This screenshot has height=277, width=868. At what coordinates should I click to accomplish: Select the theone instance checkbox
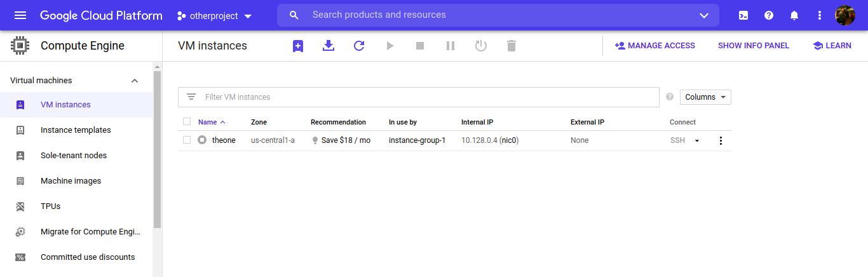(x=187, y=140)
